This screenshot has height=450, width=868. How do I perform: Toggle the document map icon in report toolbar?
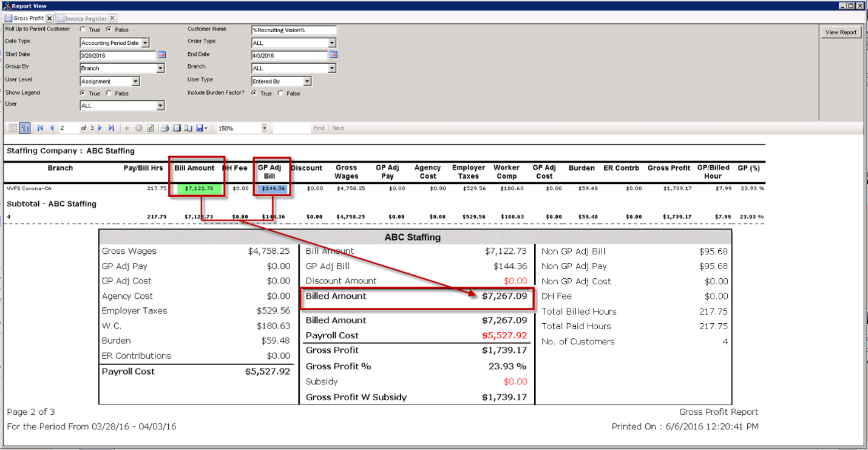click(x=12, y=128)
